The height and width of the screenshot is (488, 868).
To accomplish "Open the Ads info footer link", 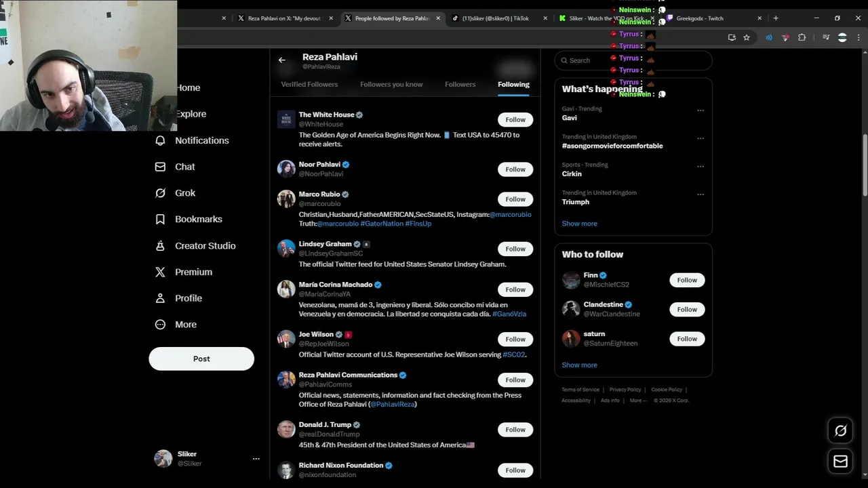I will click(x=610, y=401).
